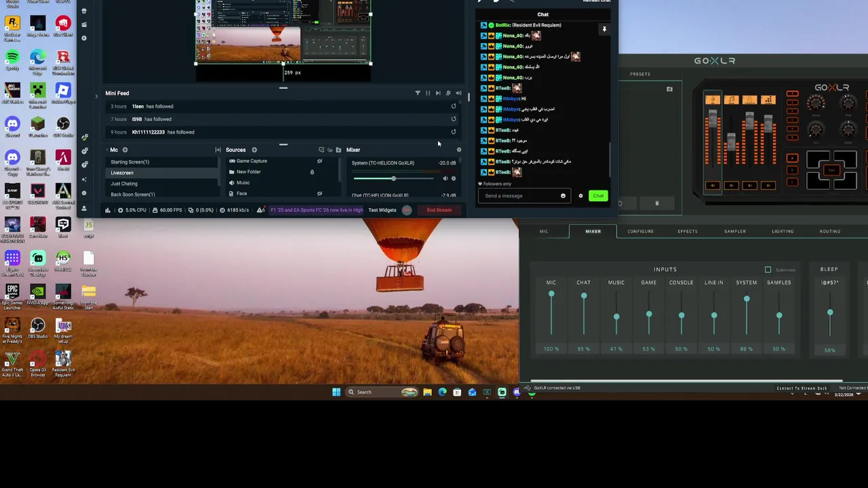
Task: Pause the Mini Feed event queue
Action: pyautogui.click(x=428, y=93)
